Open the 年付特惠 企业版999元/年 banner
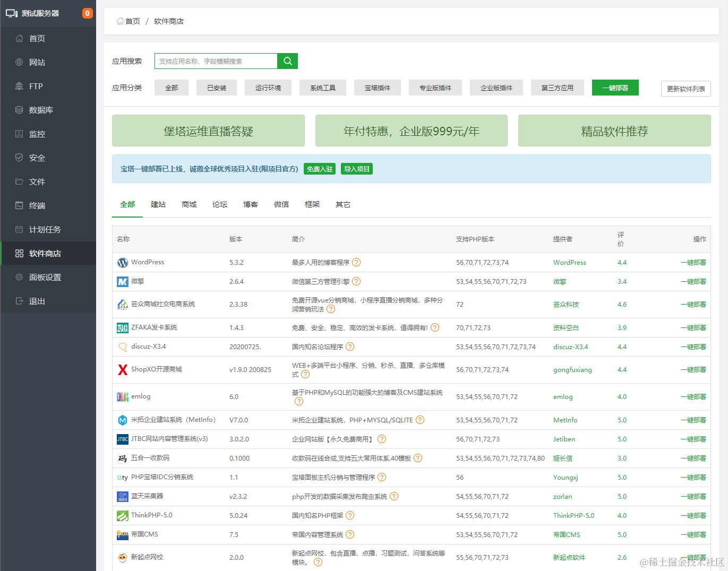 (x=412, y=131)
